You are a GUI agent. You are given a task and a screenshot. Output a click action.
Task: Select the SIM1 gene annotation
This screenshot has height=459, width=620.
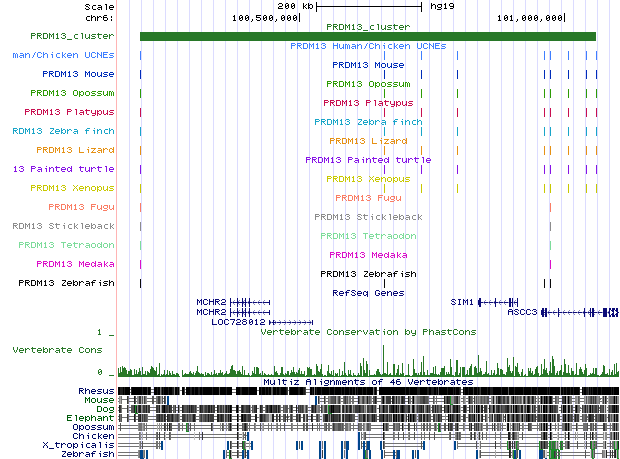(461, 301)
